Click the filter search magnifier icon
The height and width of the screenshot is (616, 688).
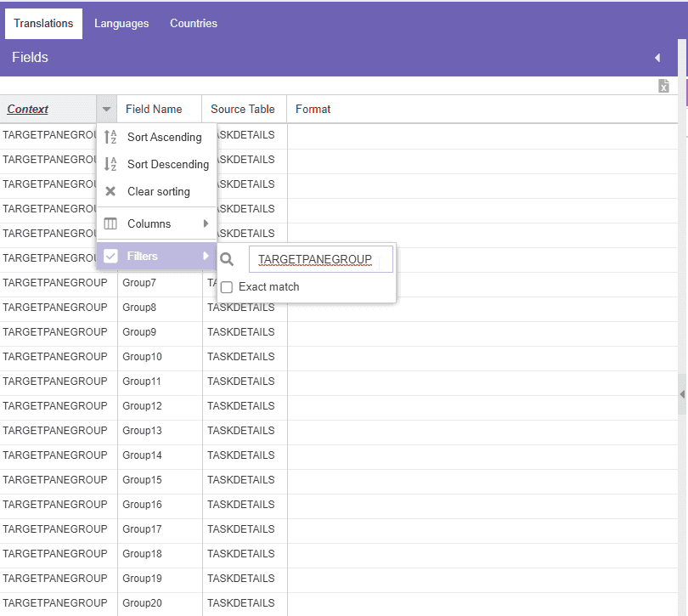coord(227,259)
